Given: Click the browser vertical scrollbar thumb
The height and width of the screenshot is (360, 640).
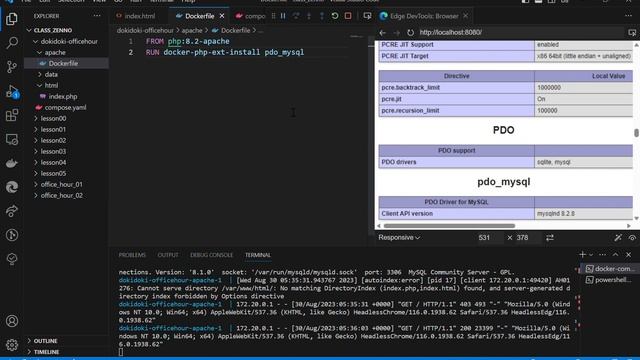Looking at the screenshot, I should point(636,133).
